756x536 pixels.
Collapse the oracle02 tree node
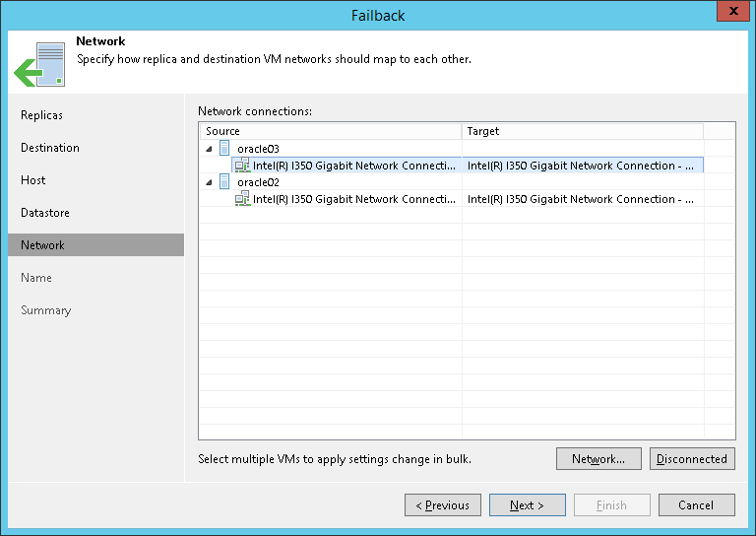209,182
